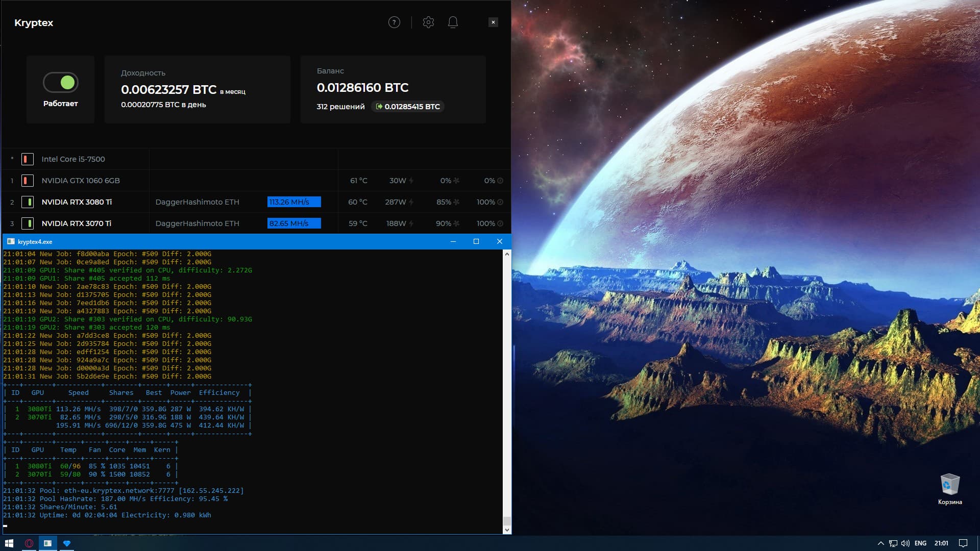Screen dimensions: 980x551
Task: Disable the NVIDIA RTX 3080 Ti device switch
Action: click(28, 202)
